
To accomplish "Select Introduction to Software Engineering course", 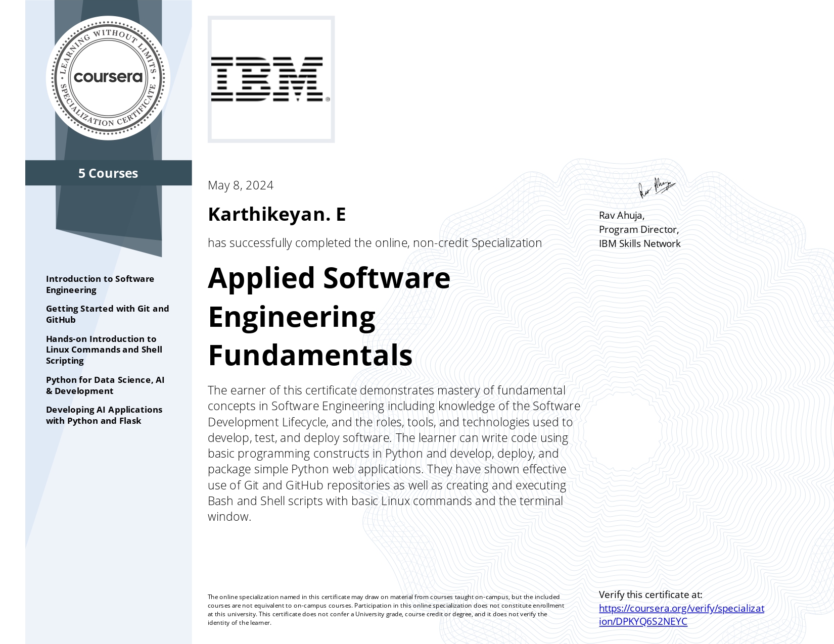I will tap(100, 284).
